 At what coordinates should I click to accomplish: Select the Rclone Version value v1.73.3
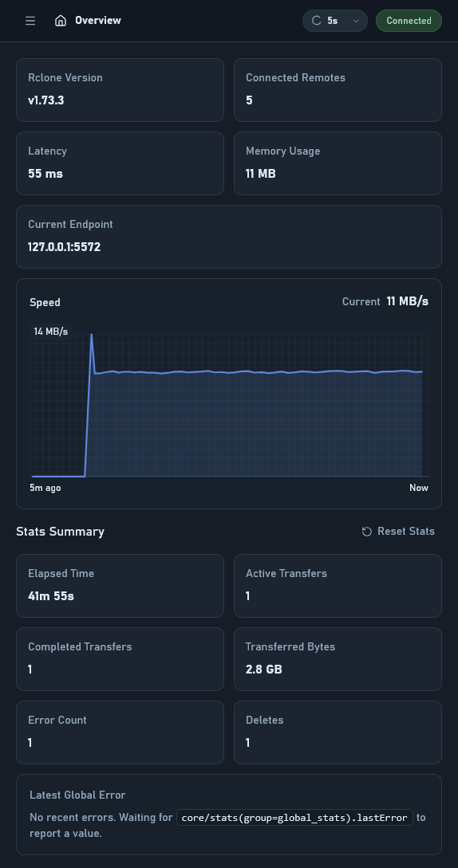click(46, 100)
